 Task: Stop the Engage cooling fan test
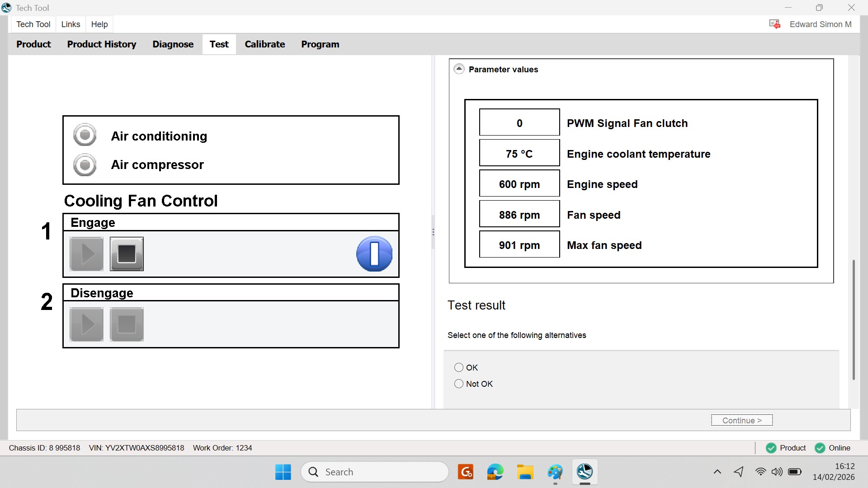127,254
